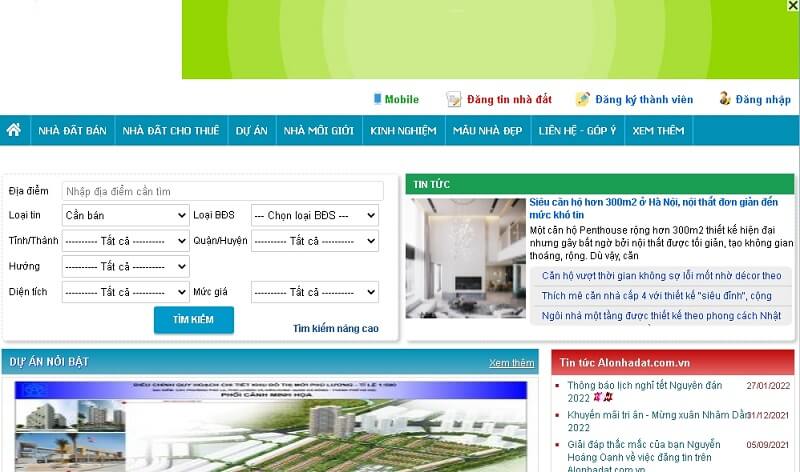Open Giải đáp thắc mắc của bạn Nguyễn Hoàng Oanh
Image resolution: width=800 pixels, height=472 pixels.
[644, 457]
